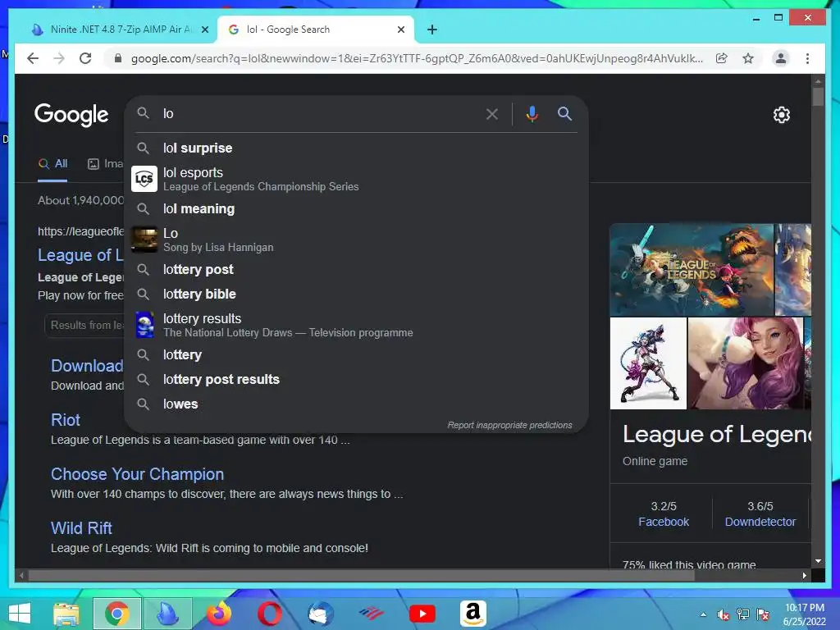Switch to the Ninite .NET 4.8 tab
The width and height of the screenshot is (840, 630).
pyautogui.click(x=121, y=30)
